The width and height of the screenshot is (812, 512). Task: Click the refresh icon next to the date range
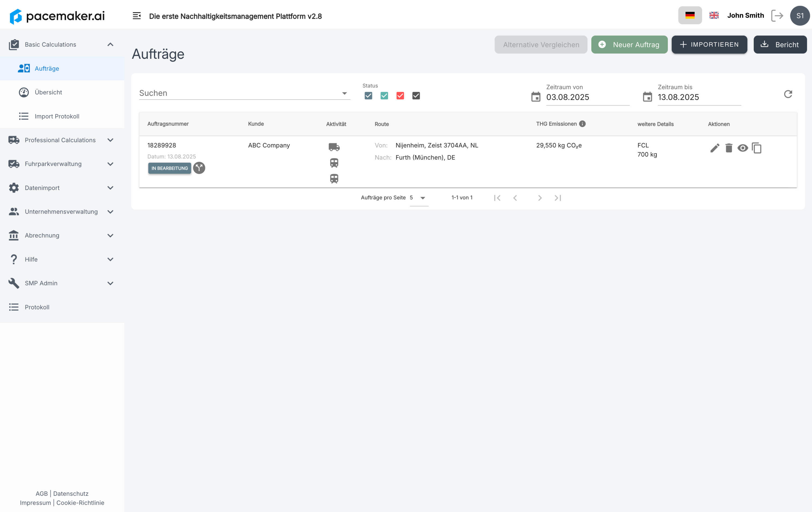[788, 94]
